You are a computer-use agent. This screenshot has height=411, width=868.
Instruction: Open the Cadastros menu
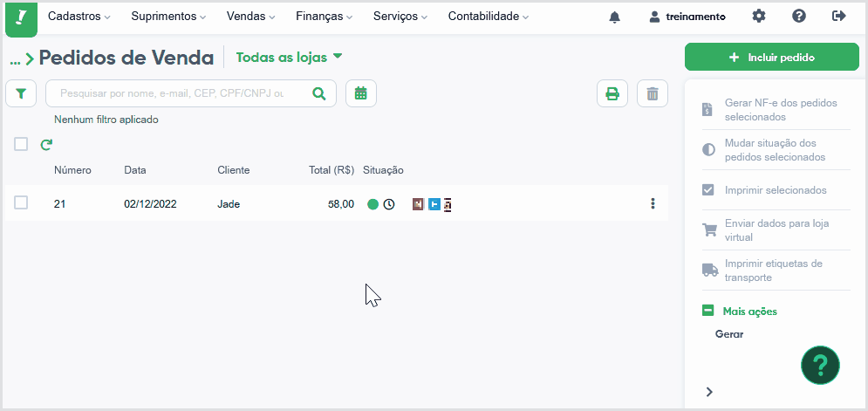pos(79,17)
